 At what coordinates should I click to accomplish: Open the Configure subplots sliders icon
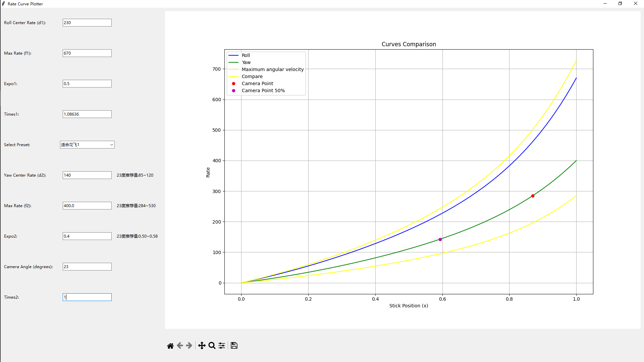(x=222, y=346)
